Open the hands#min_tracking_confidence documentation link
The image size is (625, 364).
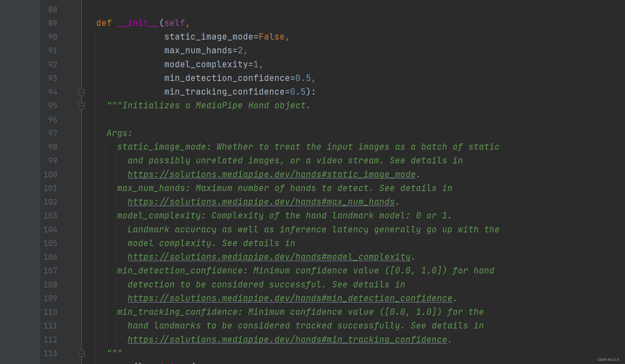[x=287, y=340]
